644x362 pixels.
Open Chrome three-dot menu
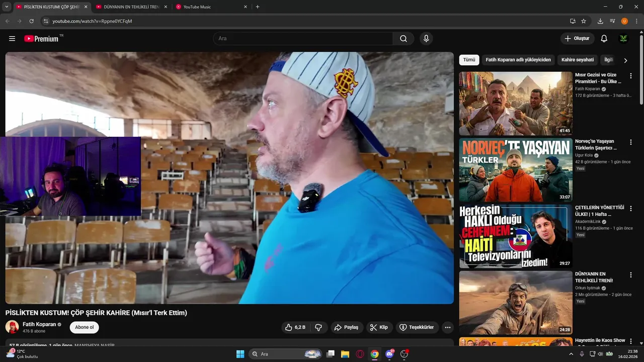636,21
